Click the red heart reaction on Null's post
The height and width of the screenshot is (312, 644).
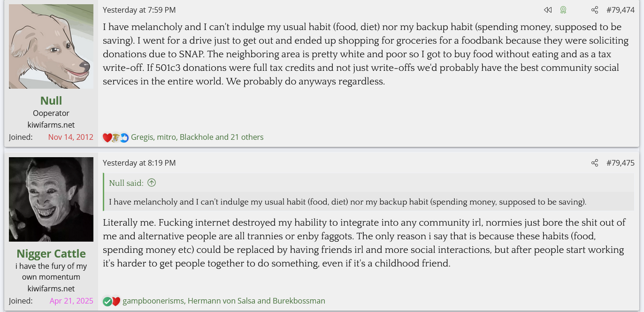[x=107, y=137]
